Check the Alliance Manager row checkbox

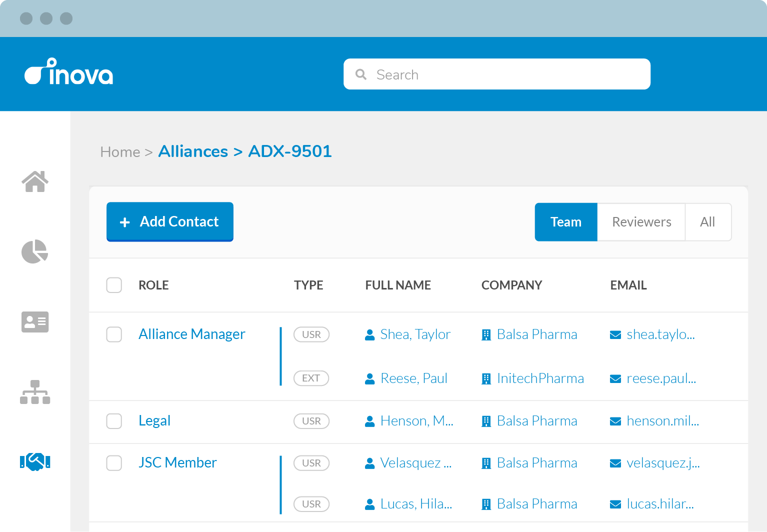tap(114, 334)
